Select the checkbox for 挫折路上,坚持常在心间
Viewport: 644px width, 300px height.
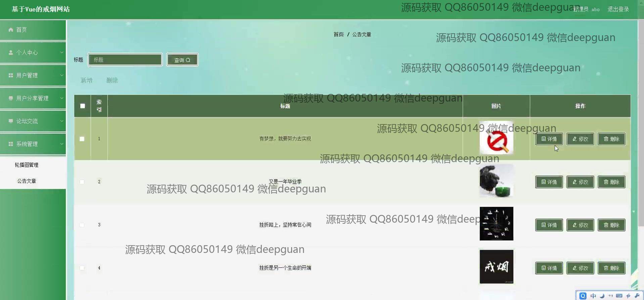pyautogui.click(x=82, y=225)
